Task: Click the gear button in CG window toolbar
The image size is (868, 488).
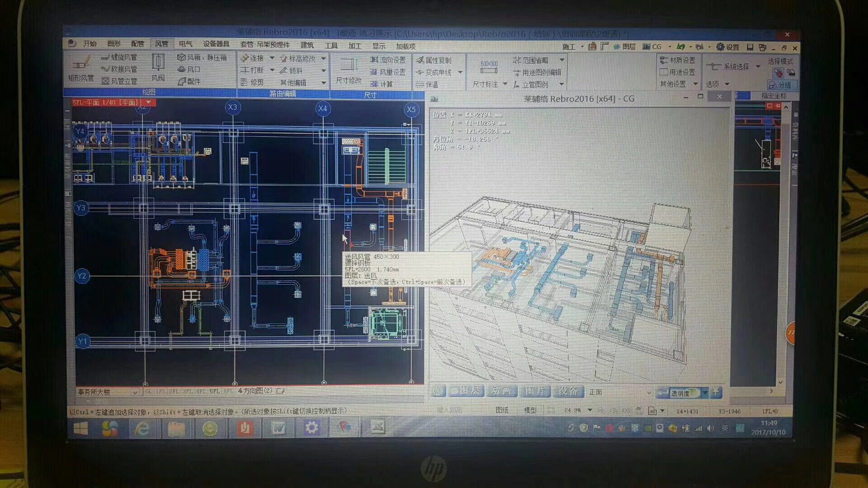Action: coord(438,391)
